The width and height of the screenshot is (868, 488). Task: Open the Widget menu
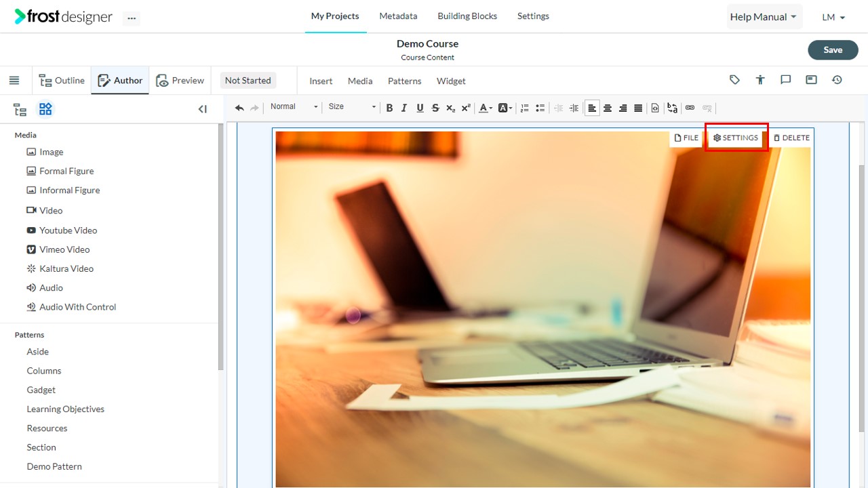click(x=451, y=81)
